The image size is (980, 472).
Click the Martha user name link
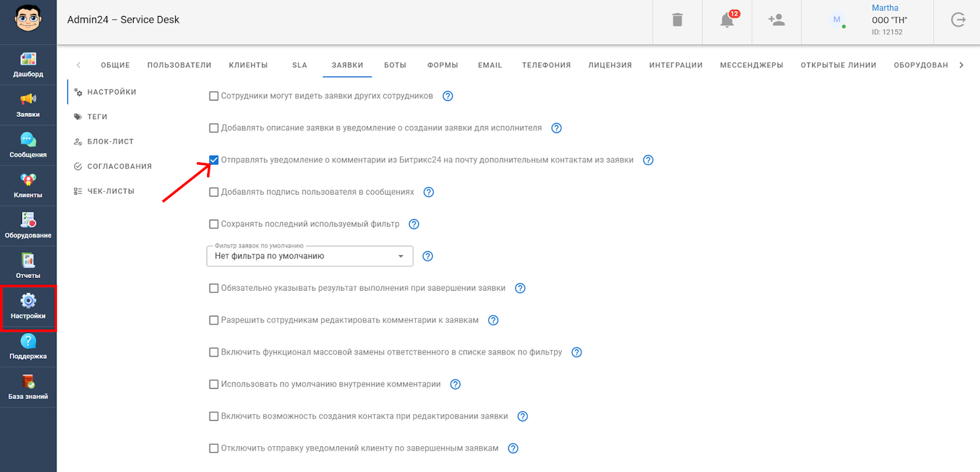884,8
